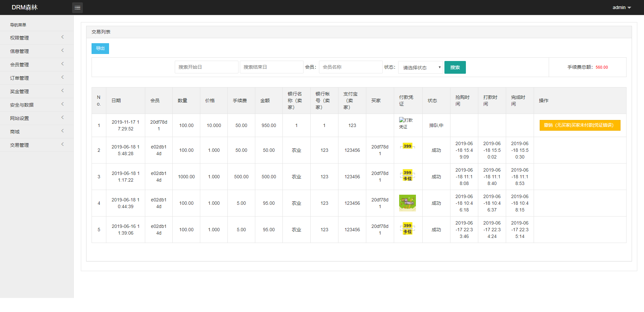This screenshot has height=312, width=644.
Task: Open the admin user dropdown
Action: [x=622, y=7]
